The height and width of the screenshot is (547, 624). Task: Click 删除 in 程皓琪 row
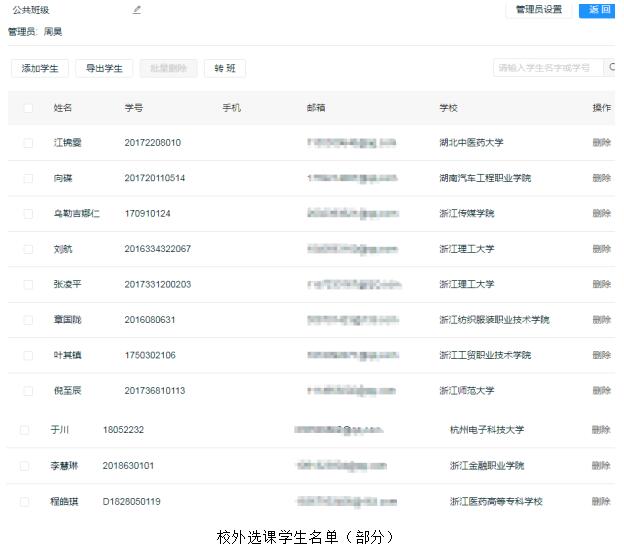point(601,501)
